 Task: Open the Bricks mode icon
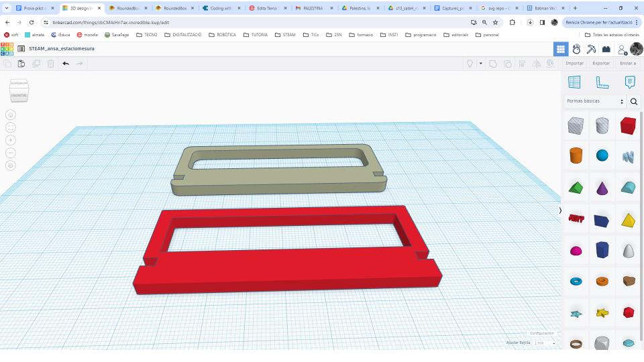[606, 49]
